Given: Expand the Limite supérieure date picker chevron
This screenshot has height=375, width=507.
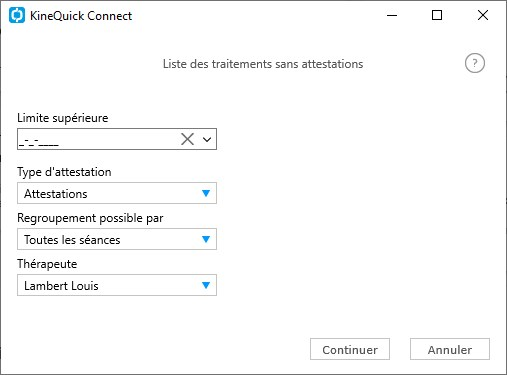Looking at the screenshot, I should pos(207,139).
